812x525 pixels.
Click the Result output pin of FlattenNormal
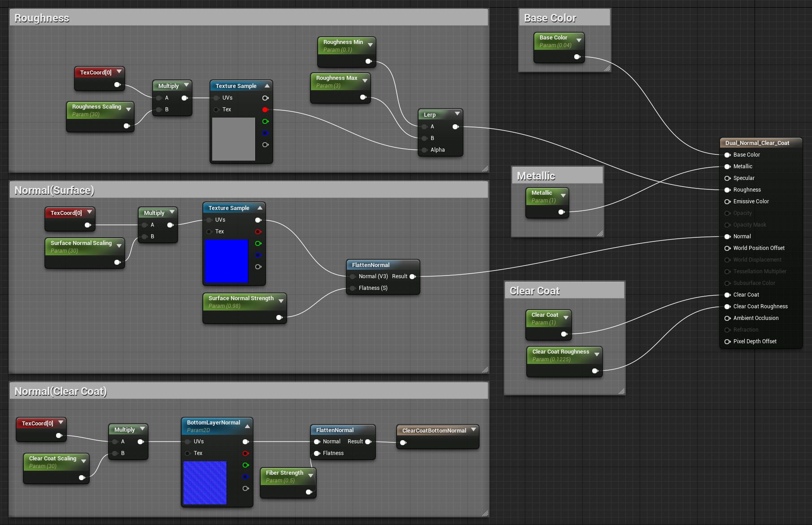coord(413,276)
